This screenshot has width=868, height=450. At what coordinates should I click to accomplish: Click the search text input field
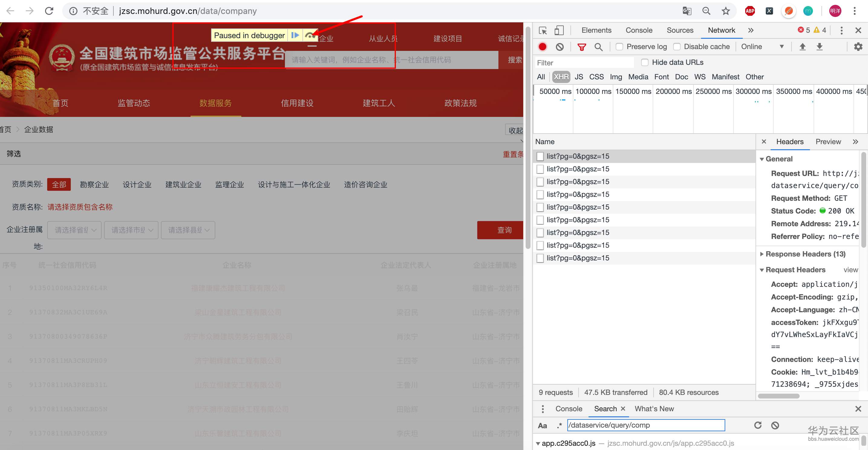(x=646, y=425)
